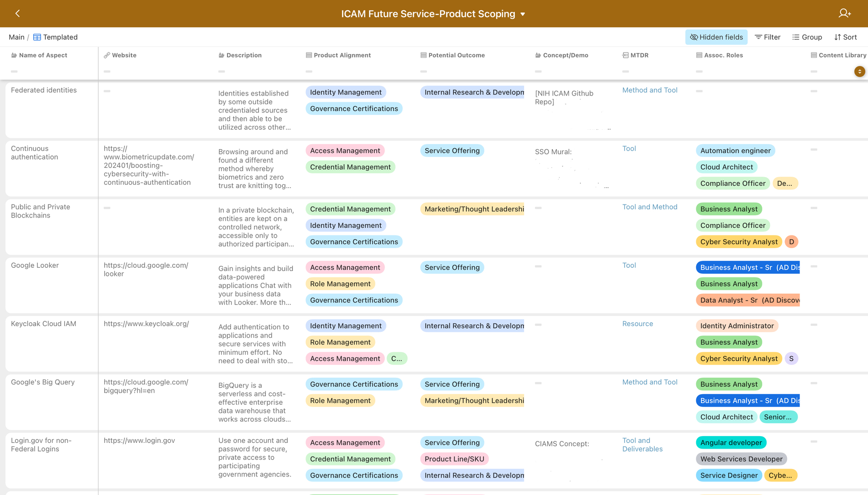
Task: Open the BigQuery description text cell
Action: (254, 402)
